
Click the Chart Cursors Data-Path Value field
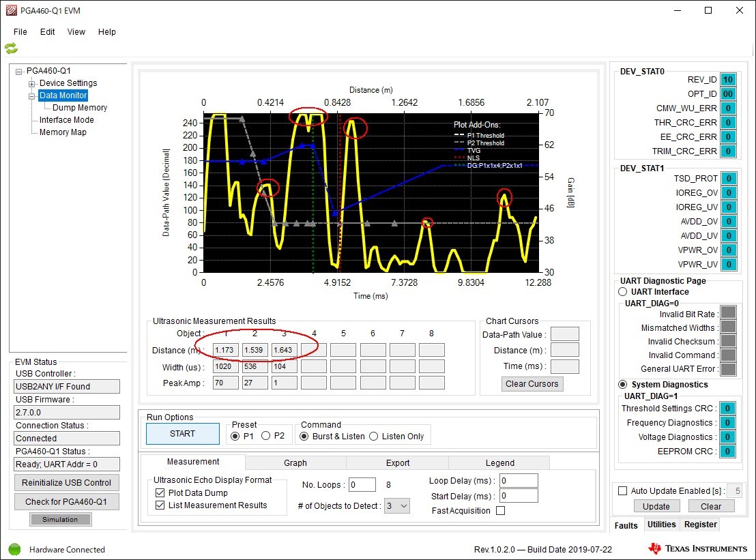click(564, 334)
